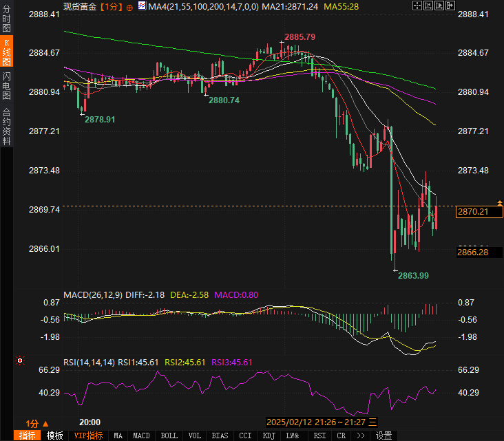Click the 【1分】 period label in the title
Viewport: 504px width, 441px height.
point(112,7)
